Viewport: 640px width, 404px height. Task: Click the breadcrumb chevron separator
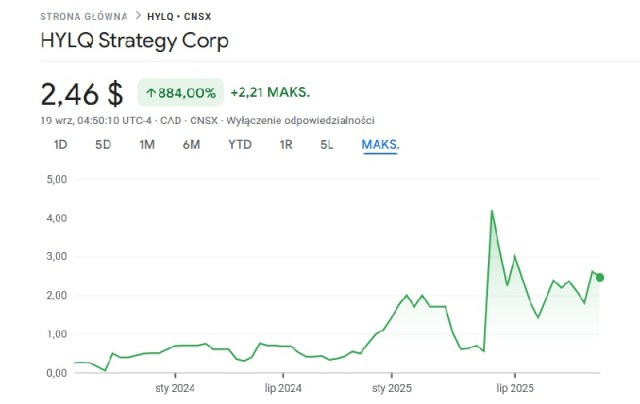point(137,17)
